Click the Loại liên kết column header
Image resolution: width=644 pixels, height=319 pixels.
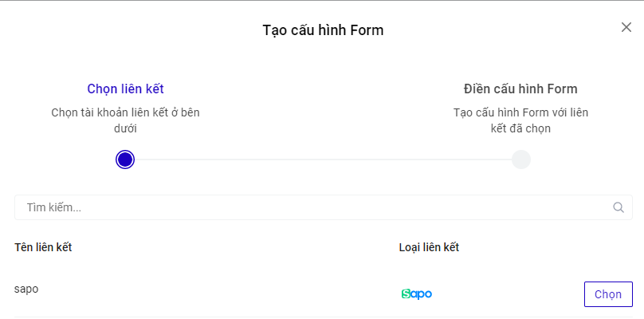pos(429,247)
